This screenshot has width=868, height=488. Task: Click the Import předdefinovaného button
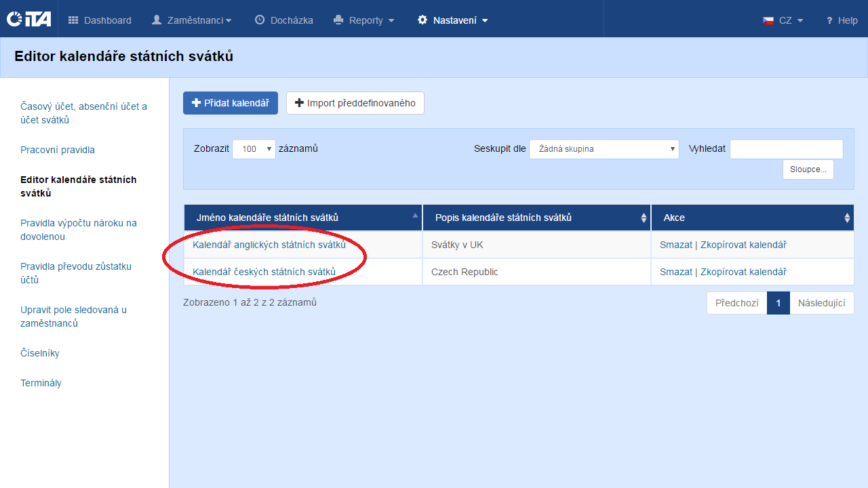click(355, 103)
